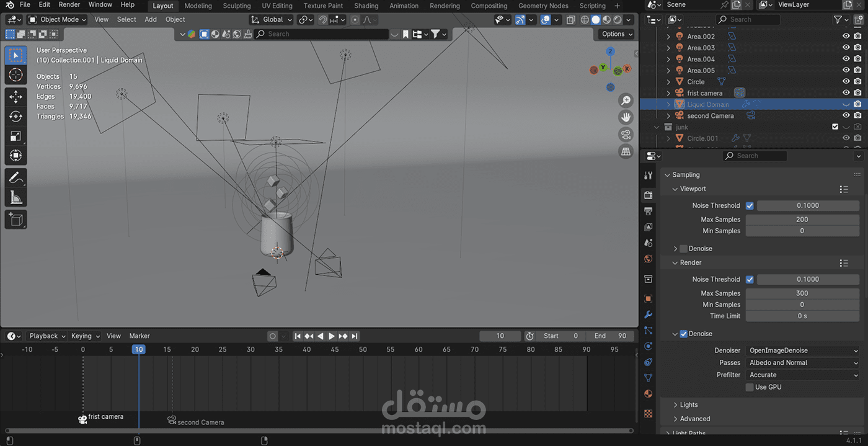The width and height of the screenshot is (868, 446).
Task: Click the pan view hand icon
Action: tap(626, 117)
